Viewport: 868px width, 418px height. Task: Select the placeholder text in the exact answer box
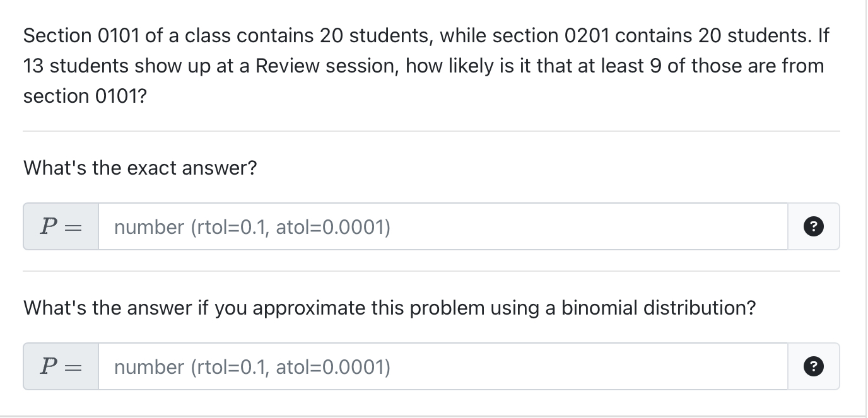click(x=250, y=227)
